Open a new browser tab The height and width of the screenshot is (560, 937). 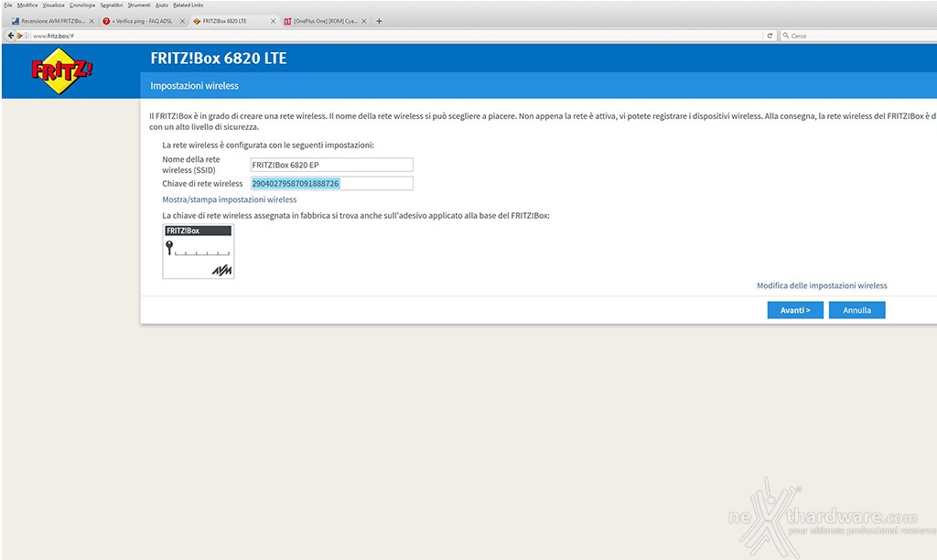point(379,21)
